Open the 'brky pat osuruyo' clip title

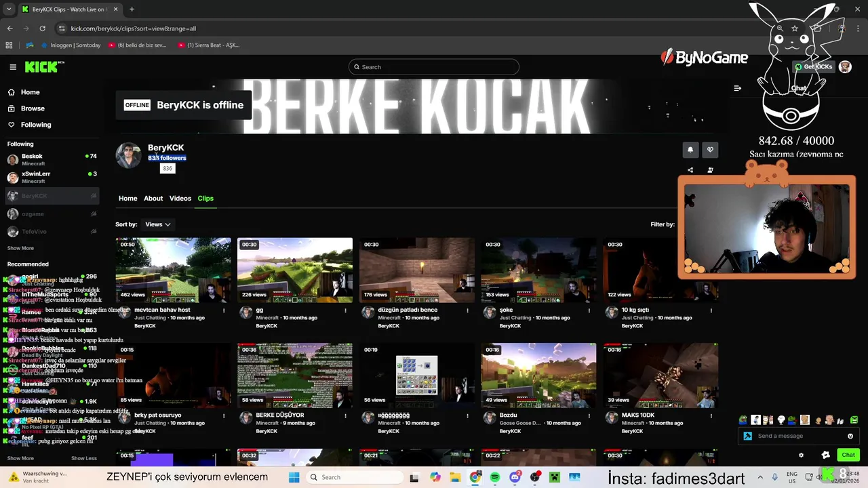point(158,415)
